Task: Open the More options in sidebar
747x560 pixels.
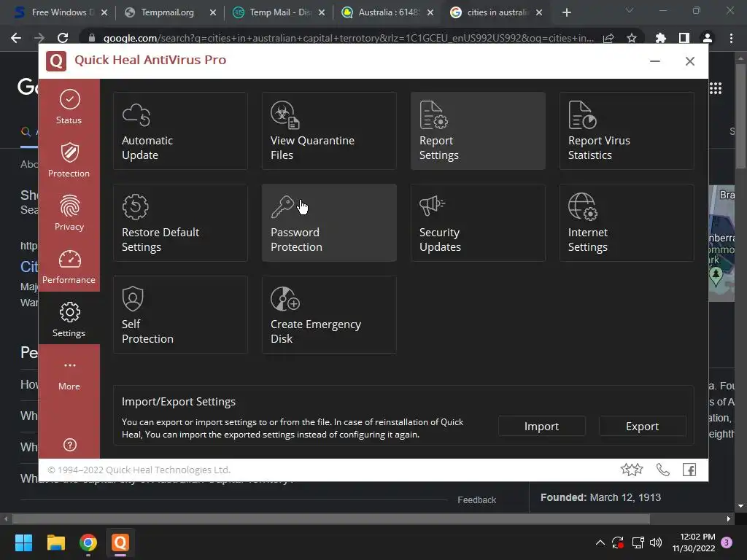Action: pyautogui.click(x=69, y=376)
